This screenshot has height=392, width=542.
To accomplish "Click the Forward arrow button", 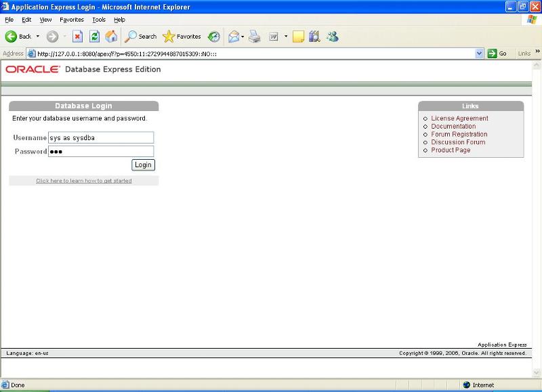I will [53, 37].
